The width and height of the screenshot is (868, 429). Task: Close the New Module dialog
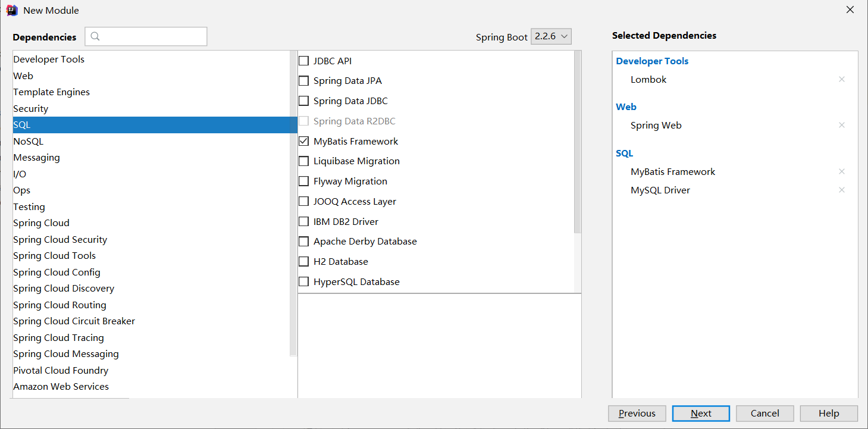[x=850, y=10]
